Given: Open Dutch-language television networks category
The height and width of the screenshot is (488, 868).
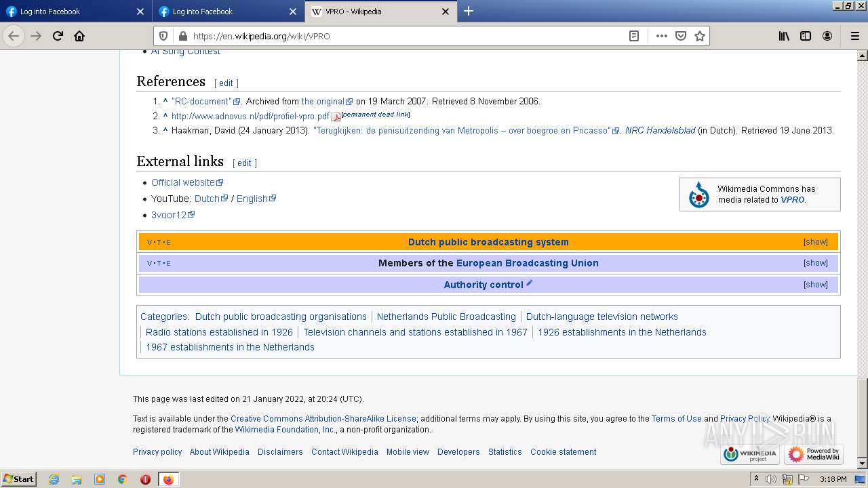Looking at the screenshot, I should [602, 317].
